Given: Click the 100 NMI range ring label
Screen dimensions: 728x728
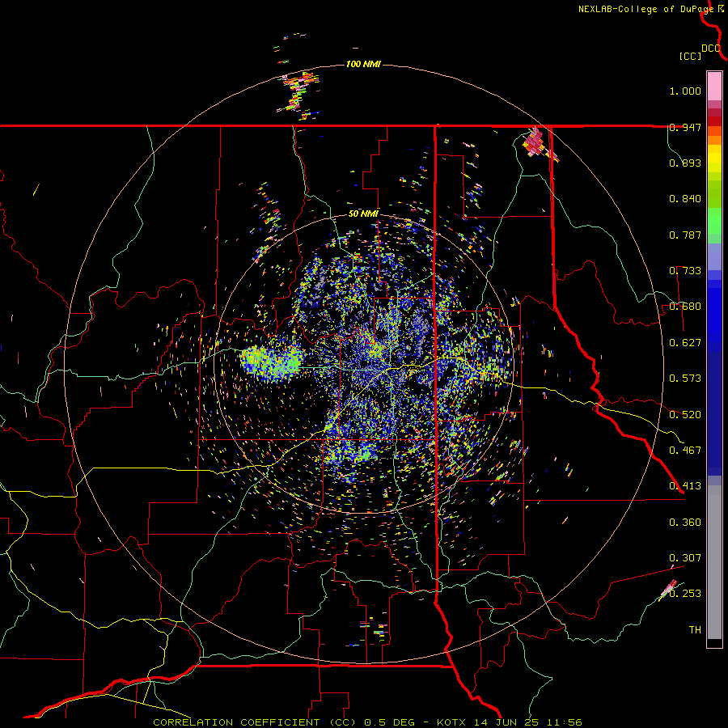Looking at the screenshot, I should pyautogui.click(x=363, y=64).
